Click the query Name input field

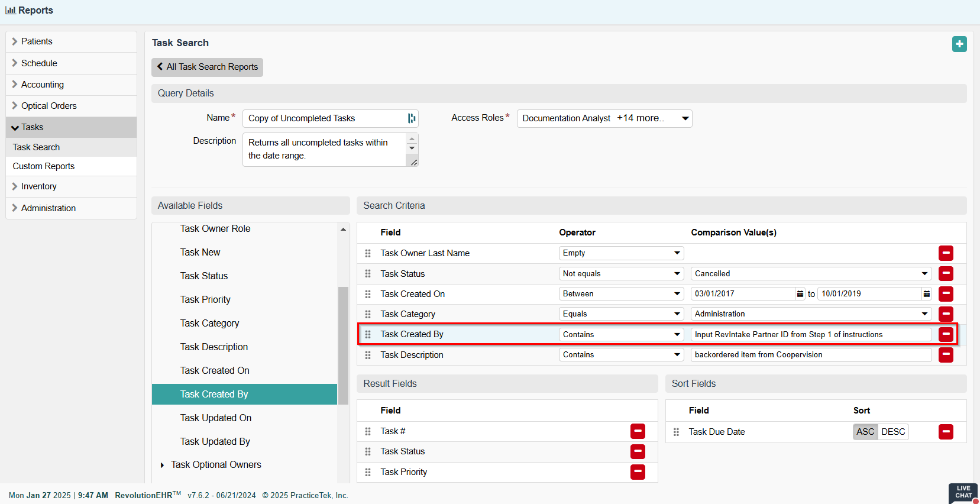pos(325,118)
